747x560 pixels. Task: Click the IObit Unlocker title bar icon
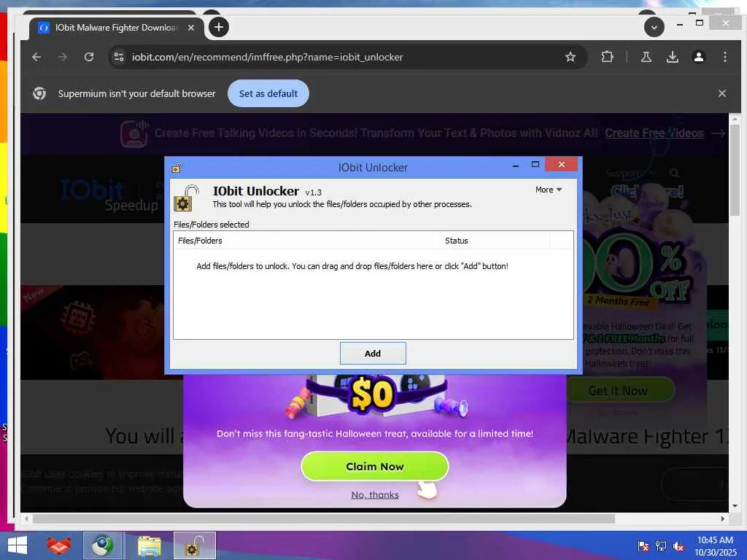177,168
